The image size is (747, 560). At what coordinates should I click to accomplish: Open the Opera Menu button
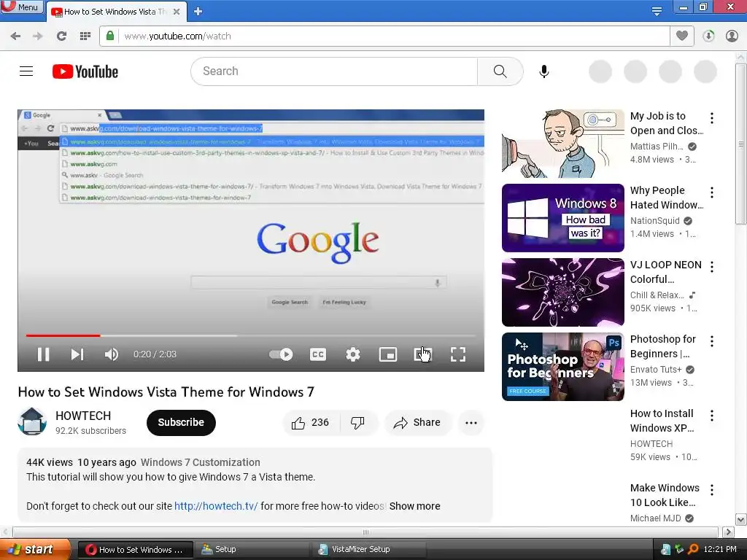click(x=21, y=7)
